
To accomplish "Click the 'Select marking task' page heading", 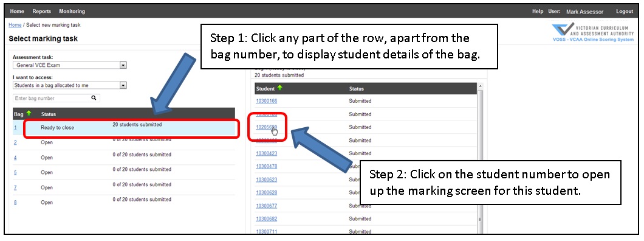I will coord(43,39).
